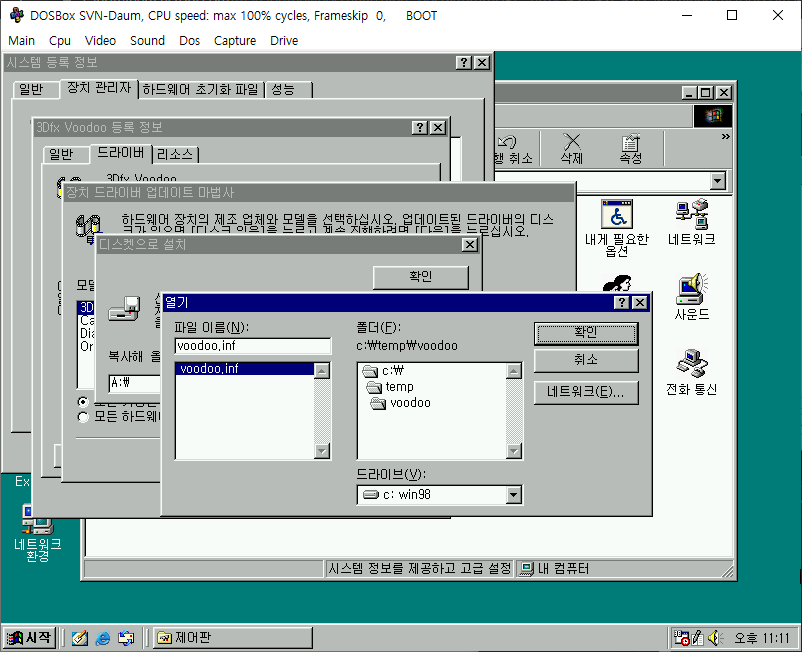The width and height of the screenshot is (802, 652).
Task: Open the DOSBox Dos menu
Action: (x=189, y=40)
